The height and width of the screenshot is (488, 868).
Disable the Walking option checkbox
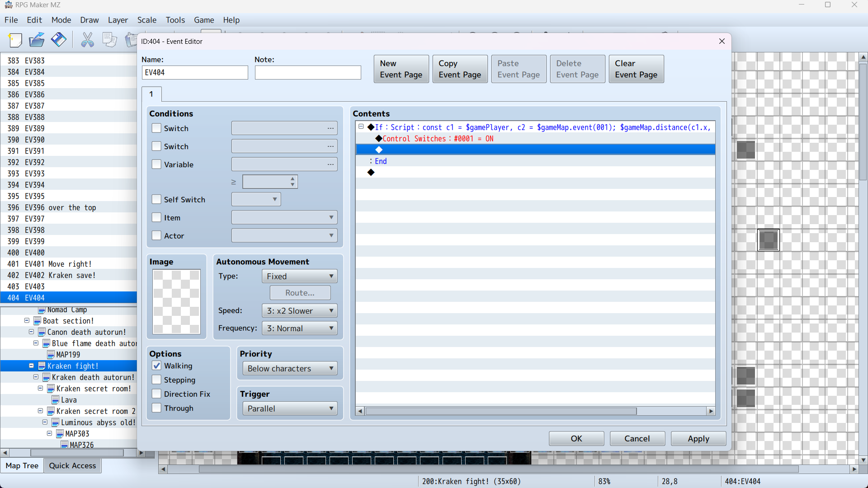pyautogui.click(x=156, y=366)
